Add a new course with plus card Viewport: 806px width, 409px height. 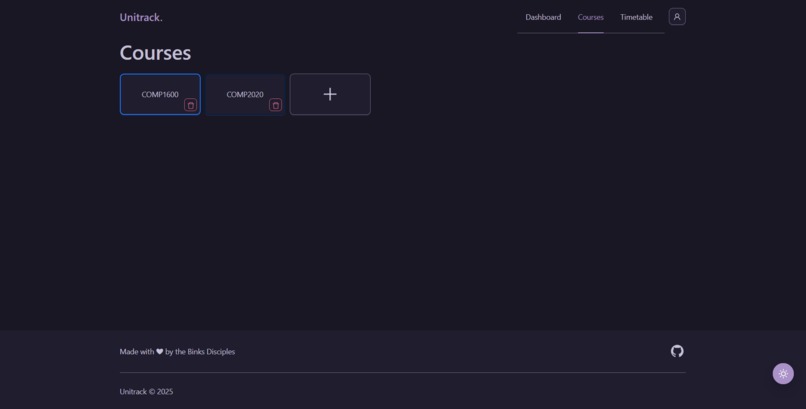point(330,94)
